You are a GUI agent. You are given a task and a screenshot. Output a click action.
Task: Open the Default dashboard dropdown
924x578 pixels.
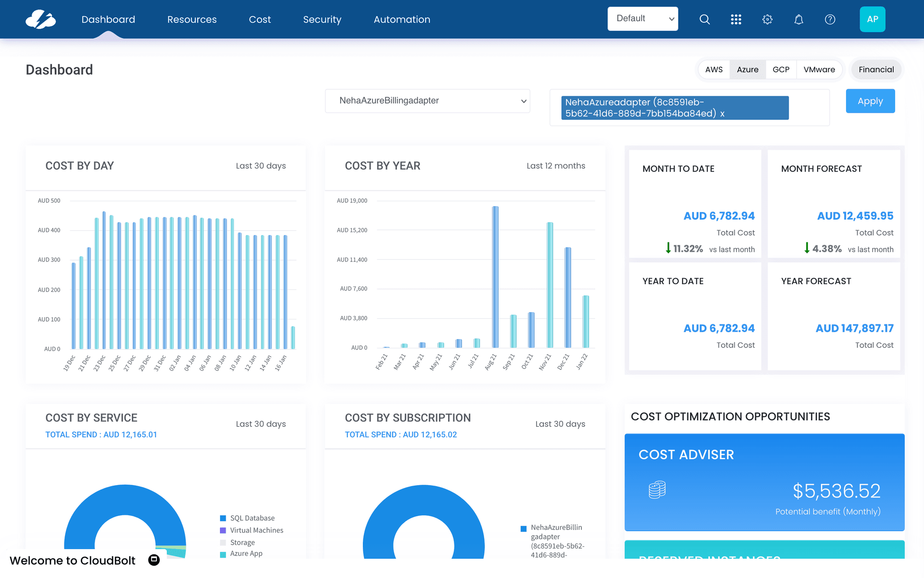tap(643, 18)
